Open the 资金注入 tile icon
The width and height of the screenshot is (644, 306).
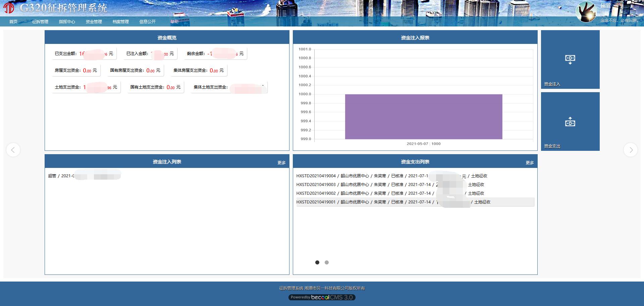[x=570, y=60]
